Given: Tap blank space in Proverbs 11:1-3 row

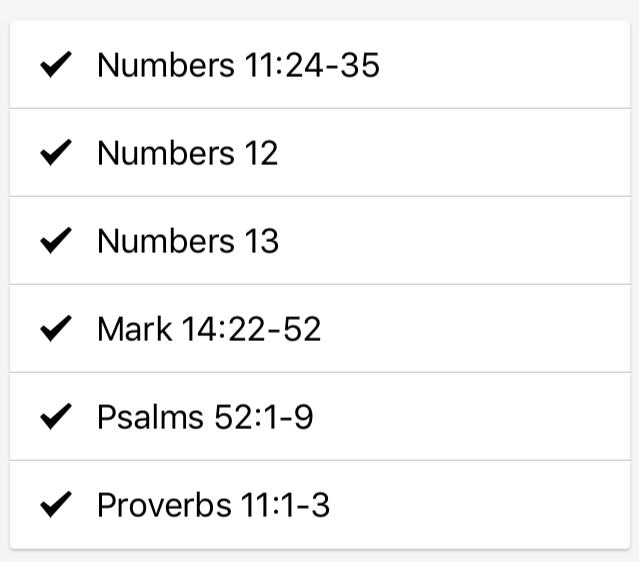Looking at the screenshot, I should click(480, 505).
